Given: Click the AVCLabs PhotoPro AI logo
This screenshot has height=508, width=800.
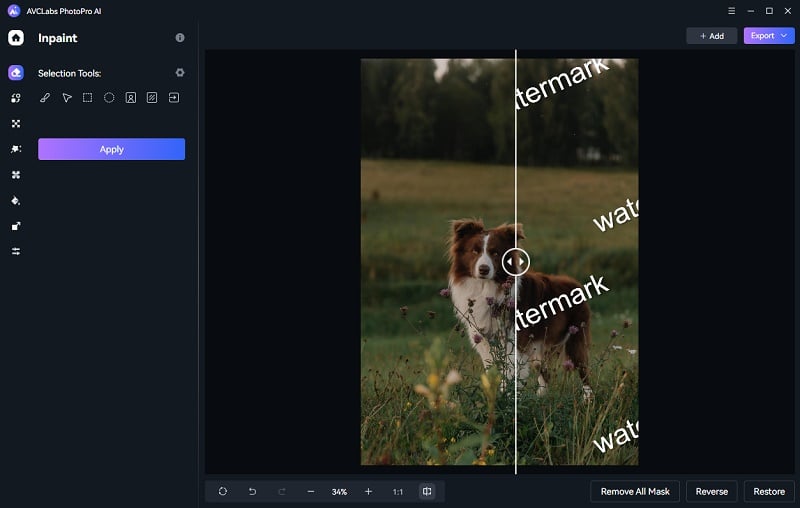Looking at the screenshot, I should [14, 11].
